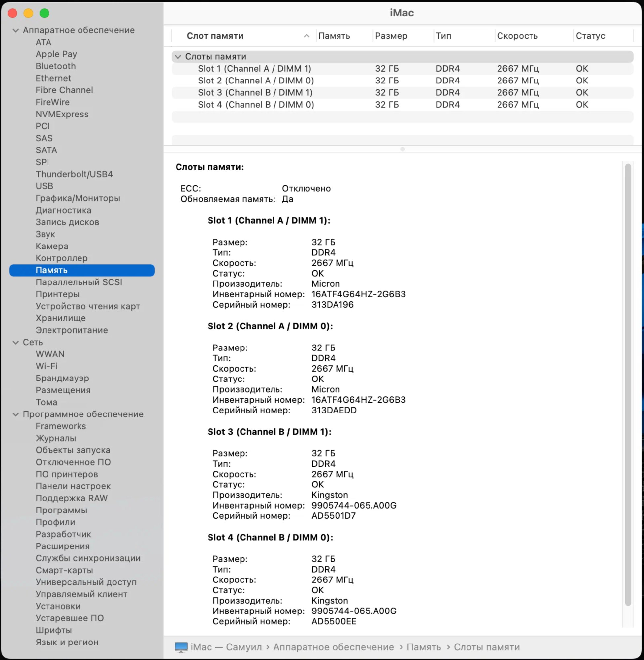Select Графика/Мониторы in sidebar
This screenshot has width=644, height=660.
[78, 198]
